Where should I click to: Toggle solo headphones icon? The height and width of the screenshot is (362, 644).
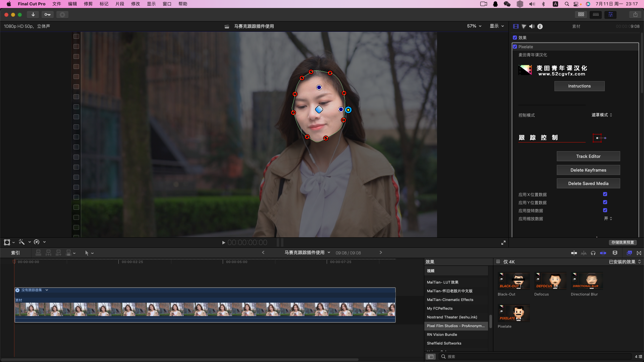pos(593,253)
